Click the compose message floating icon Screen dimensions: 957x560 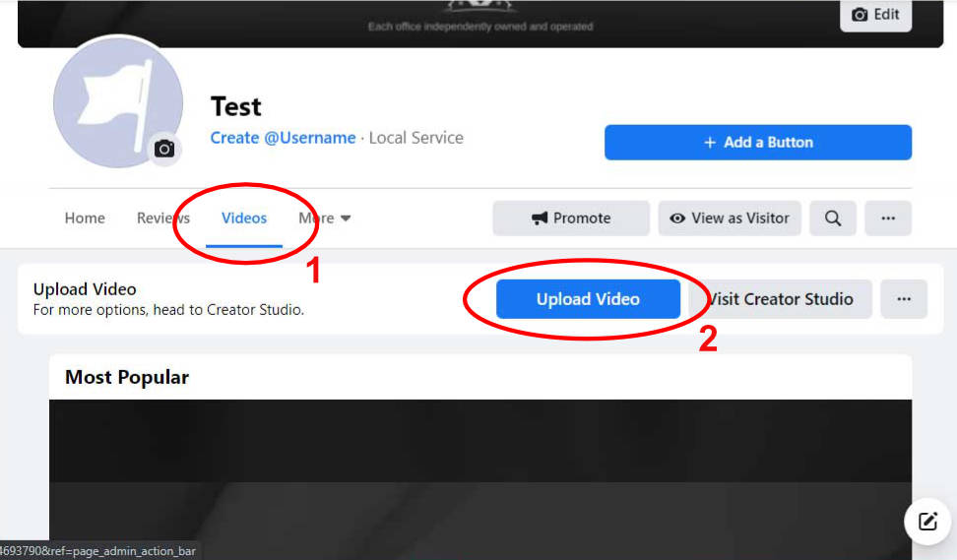pyautogui.click(x=927, y=521)
